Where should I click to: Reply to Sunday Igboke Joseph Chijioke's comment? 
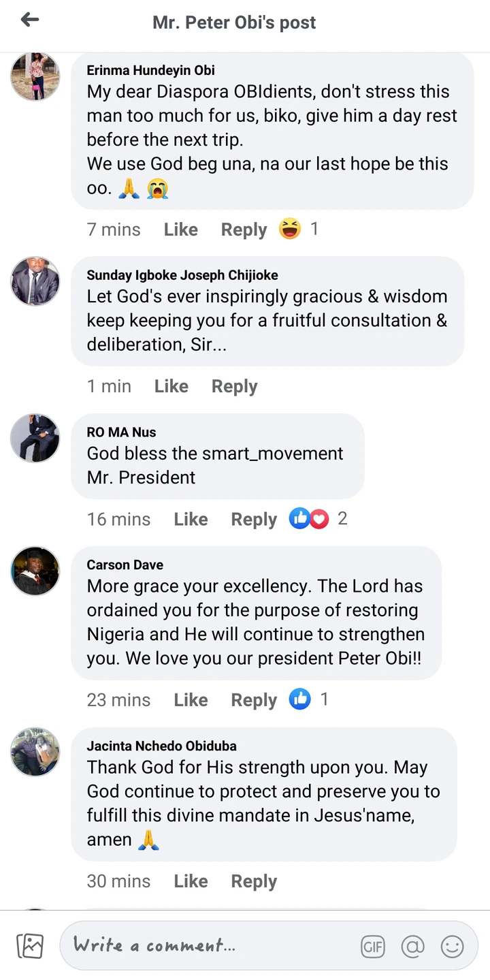tap(234, 386)
